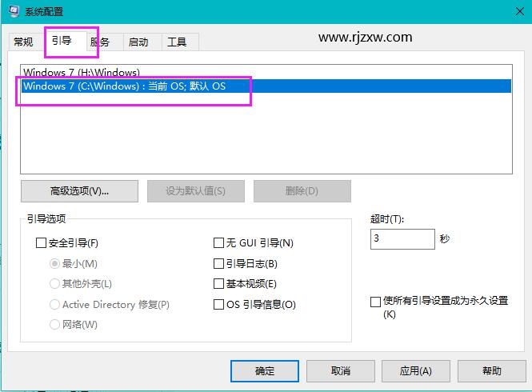Click the 超时(T) seconds input field
This screenshot has height=392, width=532.
pyautogui.click(x=402, y=239)
